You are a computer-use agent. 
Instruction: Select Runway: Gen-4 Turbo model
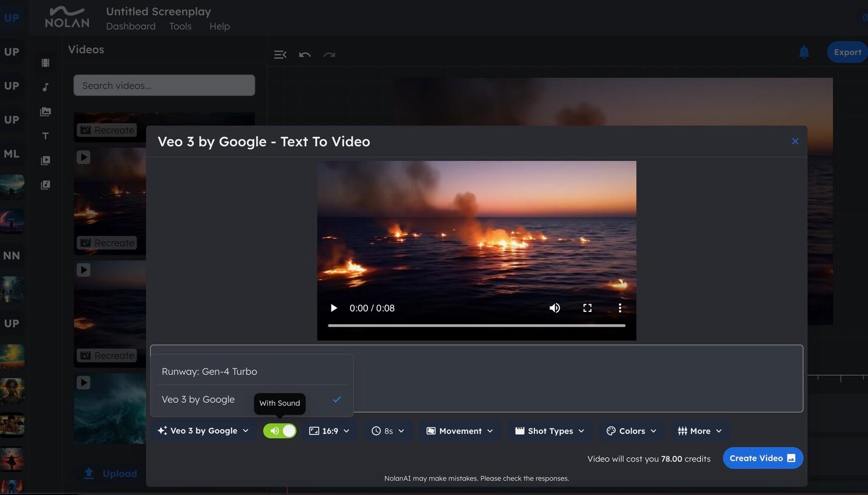point(209,371)
